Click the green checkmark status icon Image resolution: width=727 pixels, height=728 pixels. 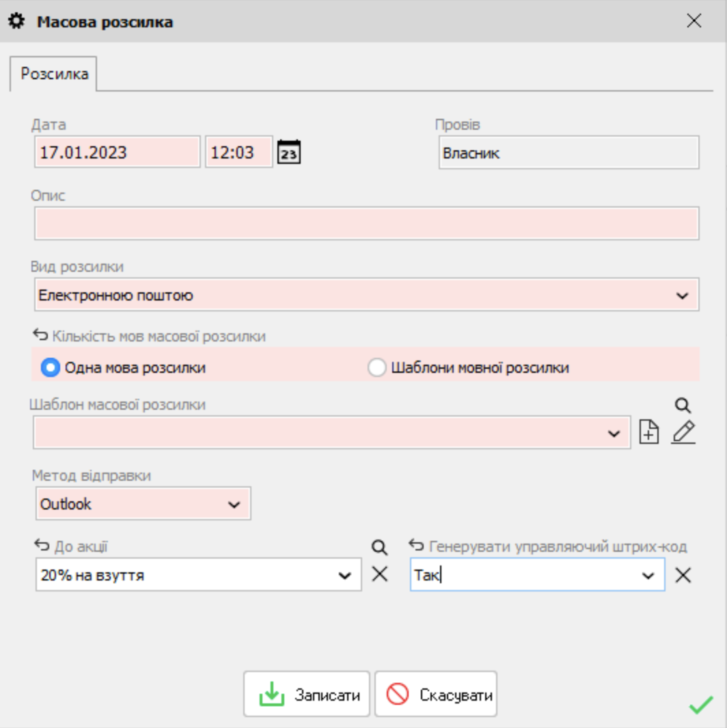700,705
